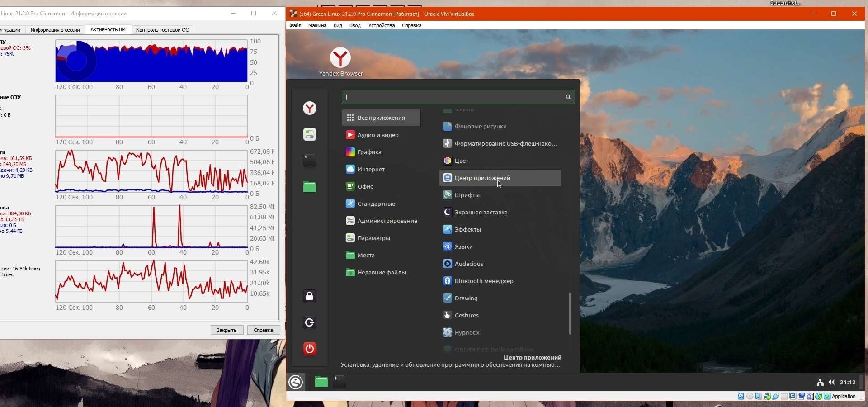This screenshot has width=868, height=407.
Task: Open system settings favorite in menu sidebar
Action: pos(310,134)
